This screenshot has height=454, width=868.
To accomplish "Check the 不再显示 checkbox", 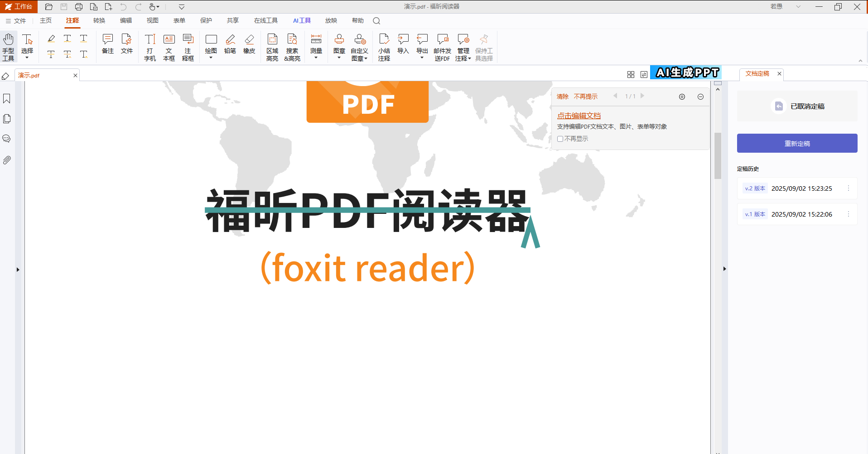I will click(560, 139).
